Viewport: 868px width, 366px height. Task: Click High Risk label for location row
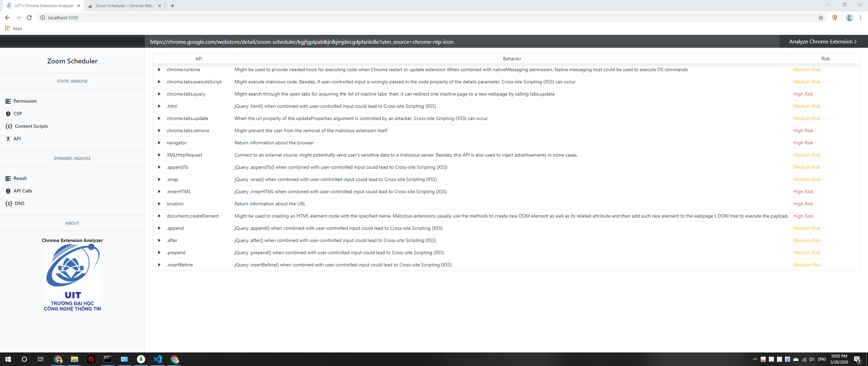[803, 204]
